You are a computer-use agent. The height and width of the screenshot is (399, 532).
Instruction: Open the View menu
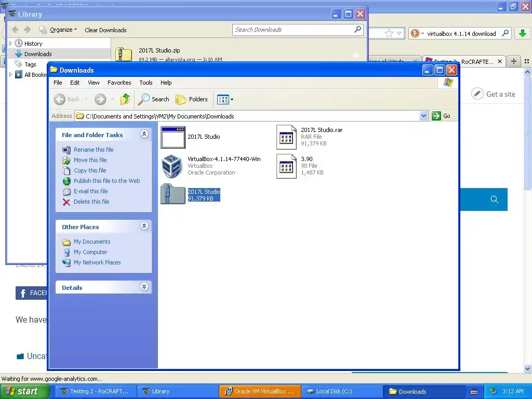point(94,83)
